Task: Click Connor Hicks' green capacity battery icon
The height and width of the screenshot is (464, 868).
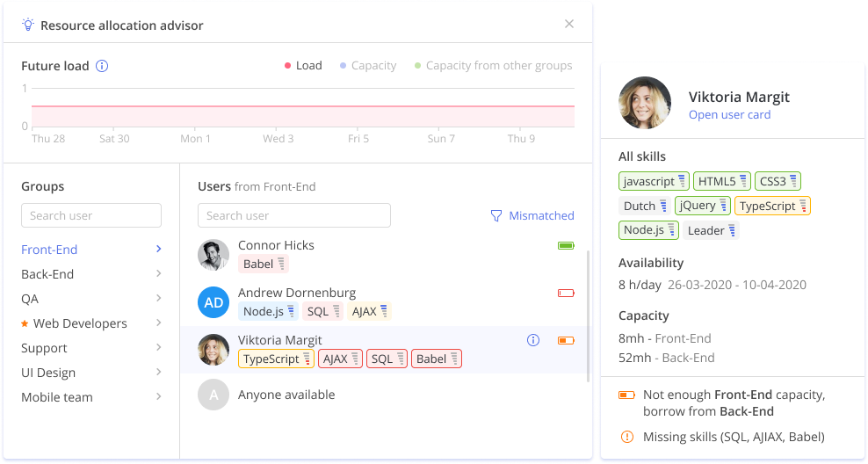Action: (x=566, y=246)
